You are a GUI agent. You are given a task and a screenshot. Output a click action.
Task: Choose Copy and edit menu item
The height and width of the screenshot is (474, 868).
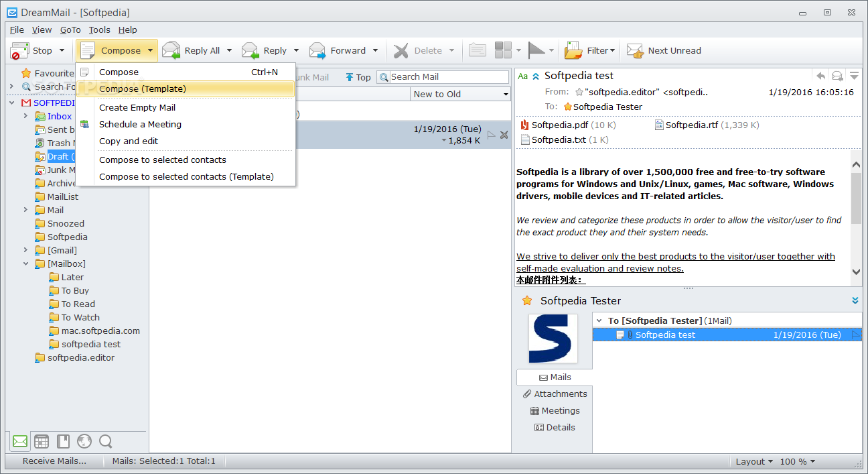coord(186,141)
